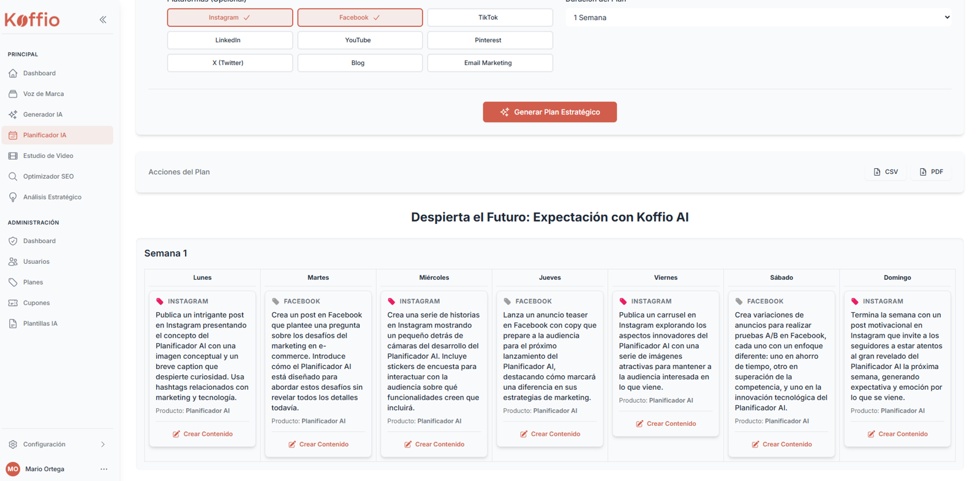980x481 pixels.
Task: Click Crear Contenido on Jueves card
Action: [x=549, y=434]
